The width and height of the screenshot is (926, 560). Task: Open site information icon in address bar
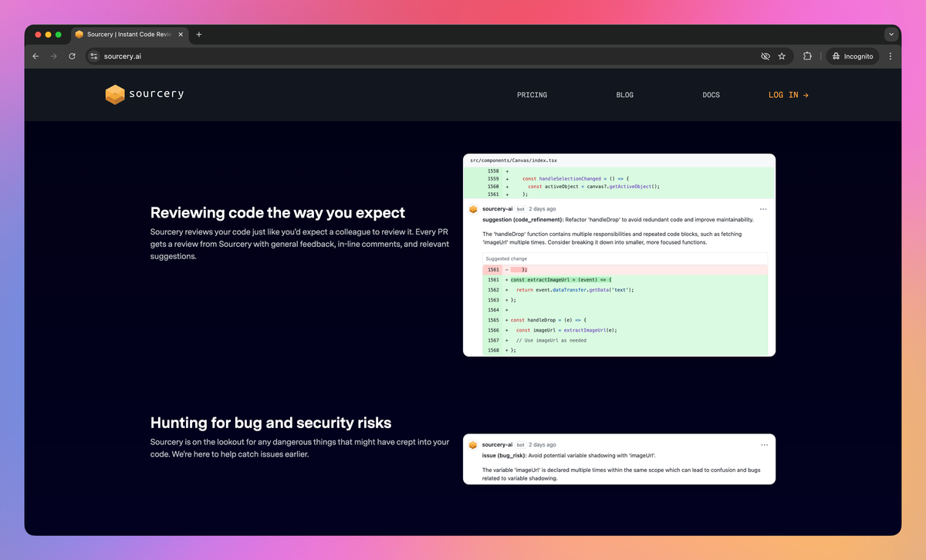point(94,56)
